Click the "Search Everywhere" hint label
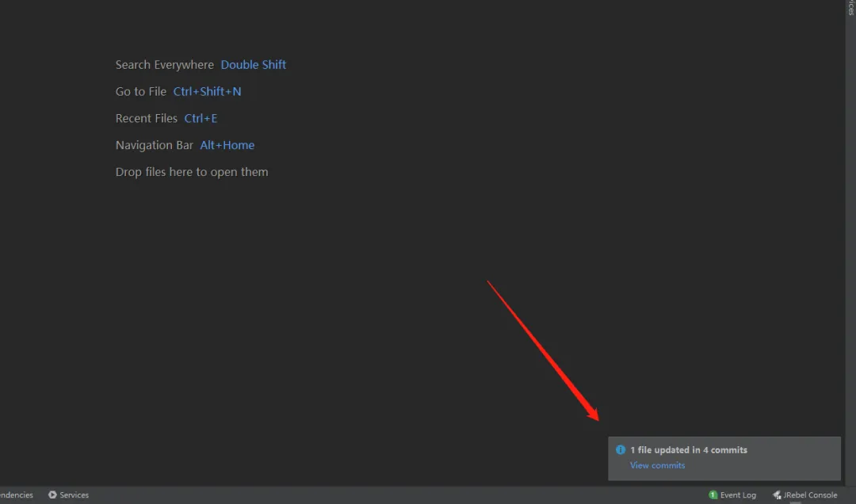This screenshot has width=856, height=504. click(x=164, y=65)
